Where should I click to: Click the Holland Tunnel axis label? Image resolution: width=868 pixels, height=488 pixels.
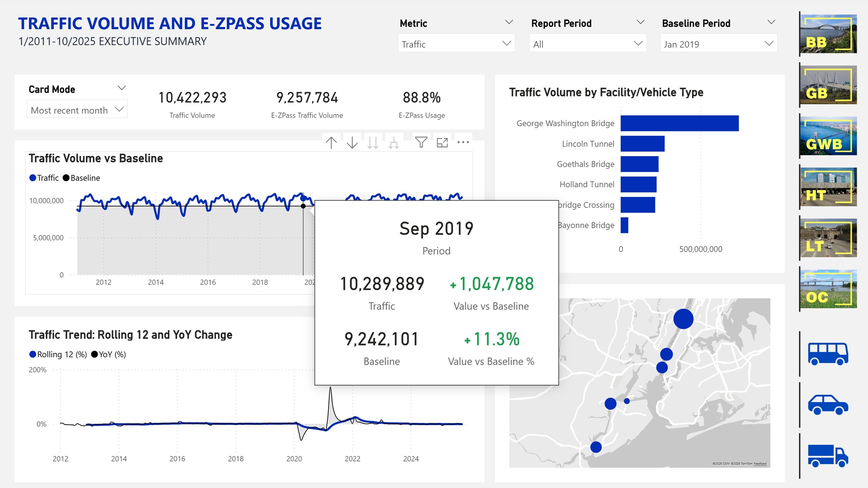587,185
